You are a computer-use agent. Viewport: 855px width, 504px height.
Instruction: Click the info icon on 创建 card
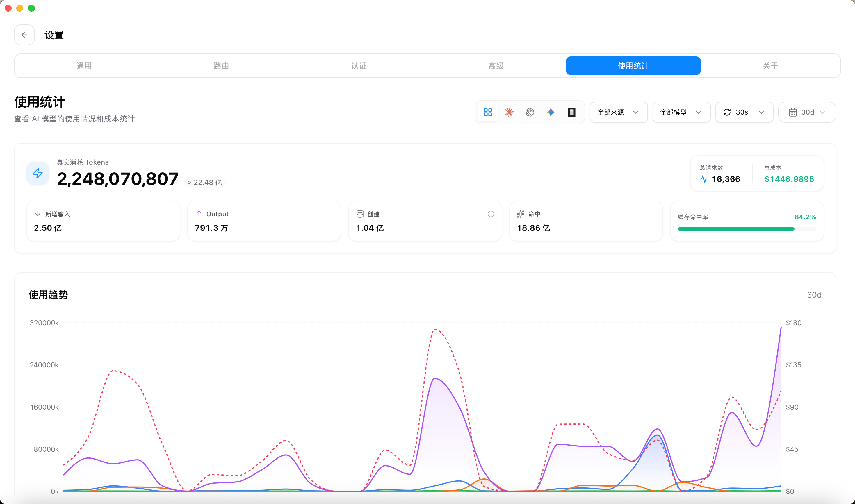[491, 214]
